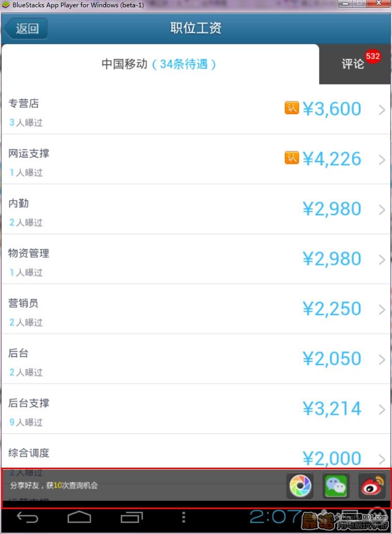The width and height of the screenshot is (392, 534).
Task: Switch to the 评论 tab
Action: point(353,64)
